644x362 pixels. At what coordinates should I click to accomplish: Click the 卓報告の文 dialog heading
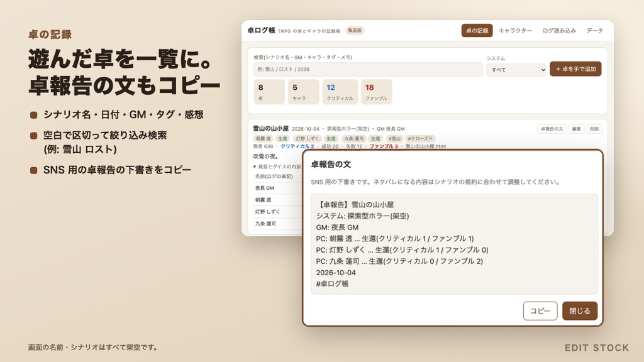pyautogui.click(x=331, y=164)
